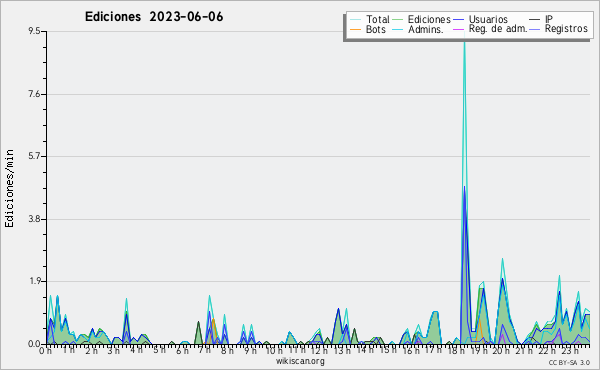The height and width of the screenshot is (370, 600).
Task: Click the 5 h x-axis label
Action: click(x=159, y=350)
